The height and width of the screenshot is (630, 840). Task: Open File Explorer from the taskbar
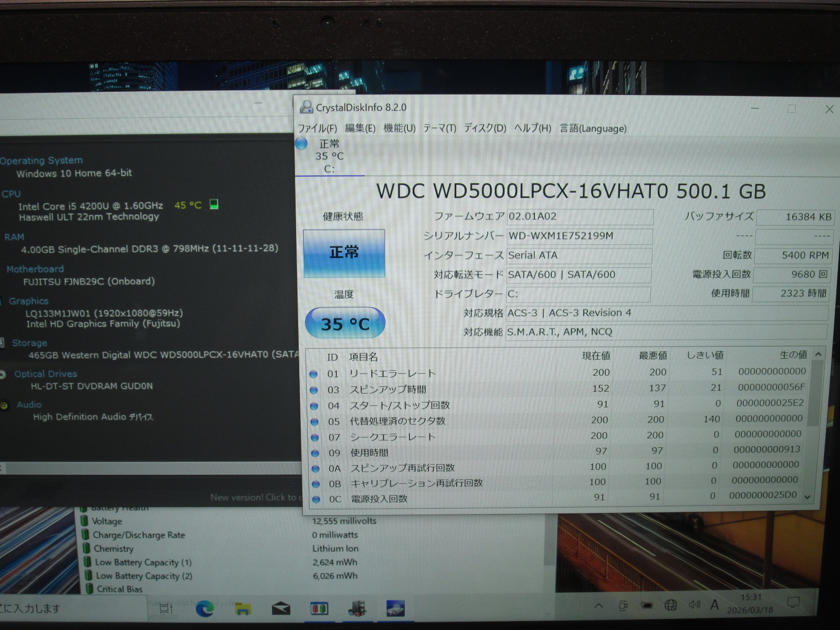[x=243, y=608]
